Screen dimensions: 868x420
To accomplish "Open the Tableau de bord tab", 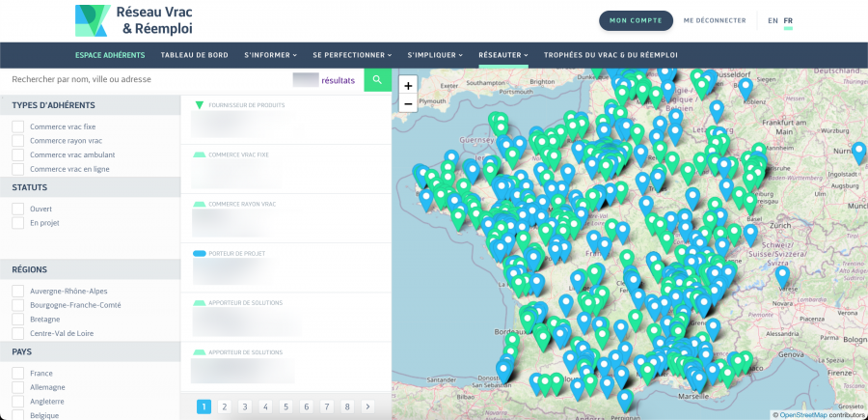I will (194, 55).
